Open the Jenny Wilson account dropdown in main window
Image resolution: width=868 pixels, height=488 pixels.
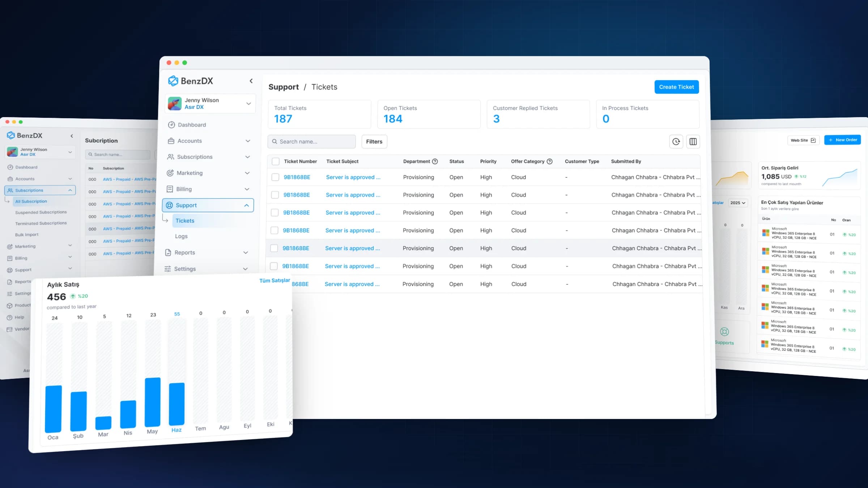point(248,104)
